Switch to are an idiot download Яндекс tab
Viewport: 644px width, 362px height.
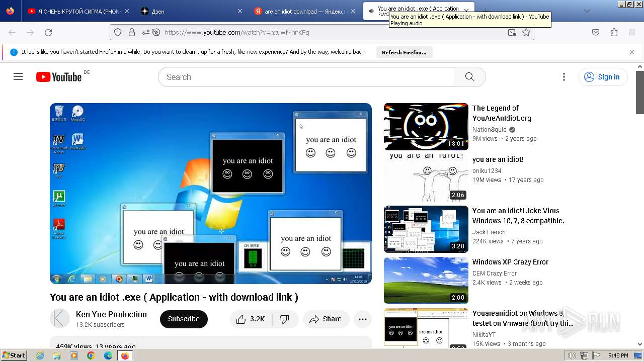tap(305, 11)
